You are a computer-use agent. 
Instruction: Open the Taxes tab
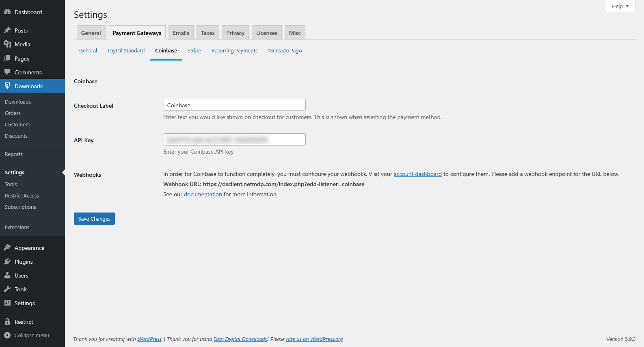click(x=208, y=33)
